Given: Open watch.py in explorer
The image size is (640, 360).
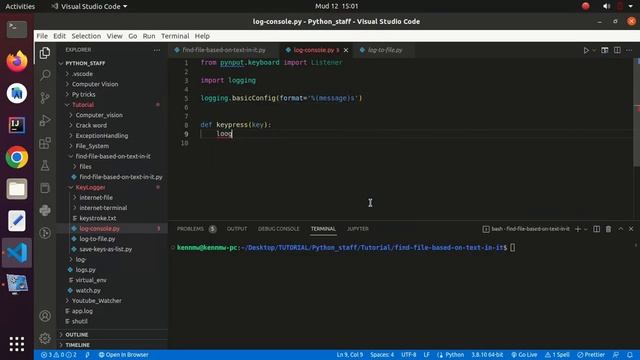Looking at the screenshot, I should [x=88, y=291].
